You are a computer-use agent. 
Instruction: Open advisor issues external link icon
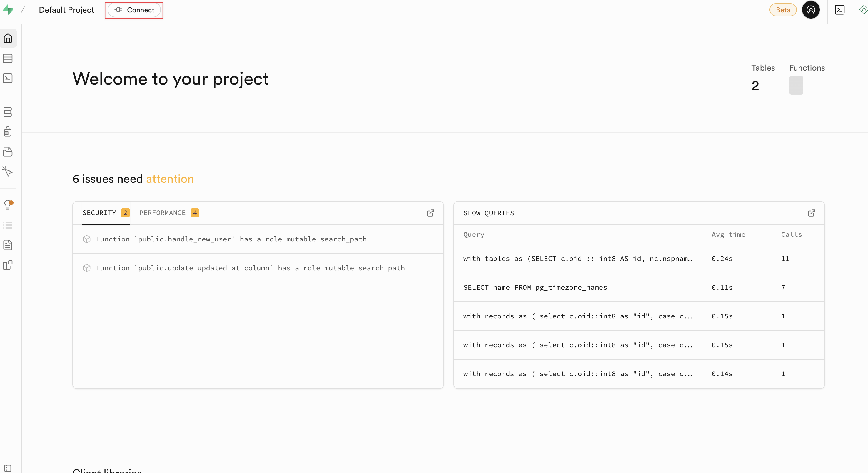coord(430,213)
